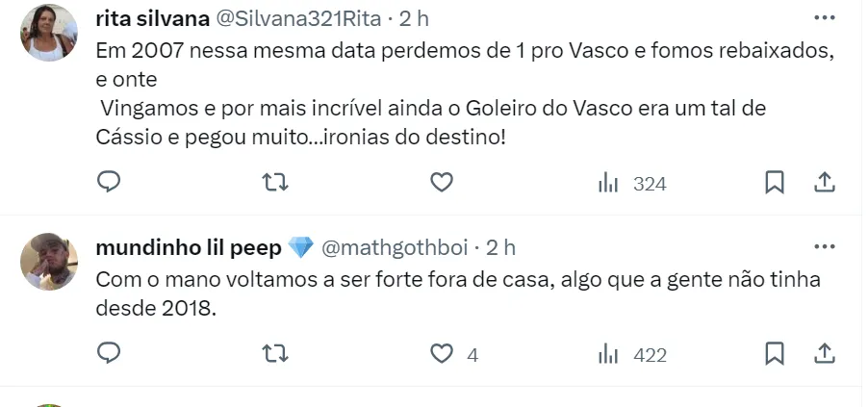868x407 pixels.
Task: Repost mundinho lil peep's tweet
Action: [x=275, y=353]
